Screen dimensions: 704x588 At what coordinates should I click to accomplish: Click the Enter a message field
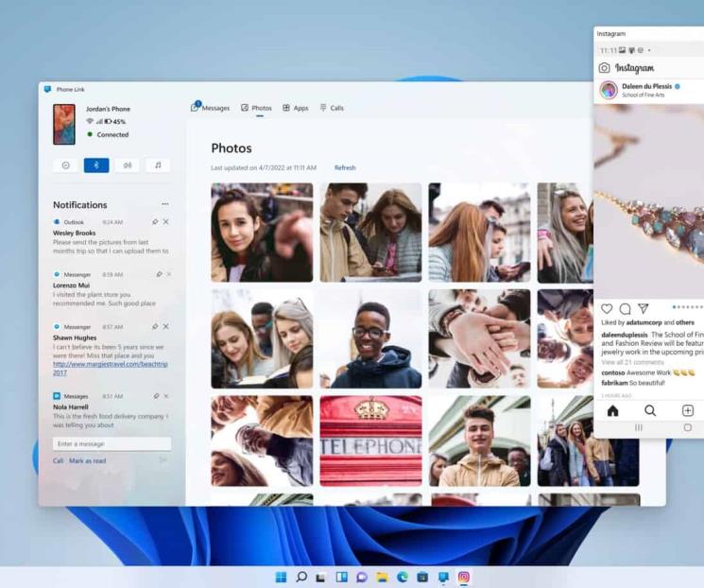(x=112, y=443)
